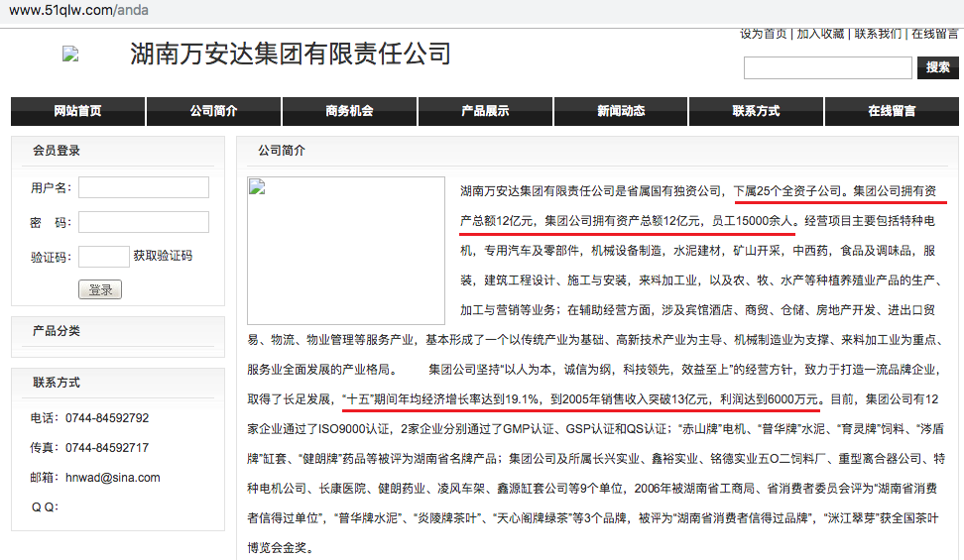Click 加入收藏 link at top
This screenshot has height=560, width=964.
click(820, 34)
